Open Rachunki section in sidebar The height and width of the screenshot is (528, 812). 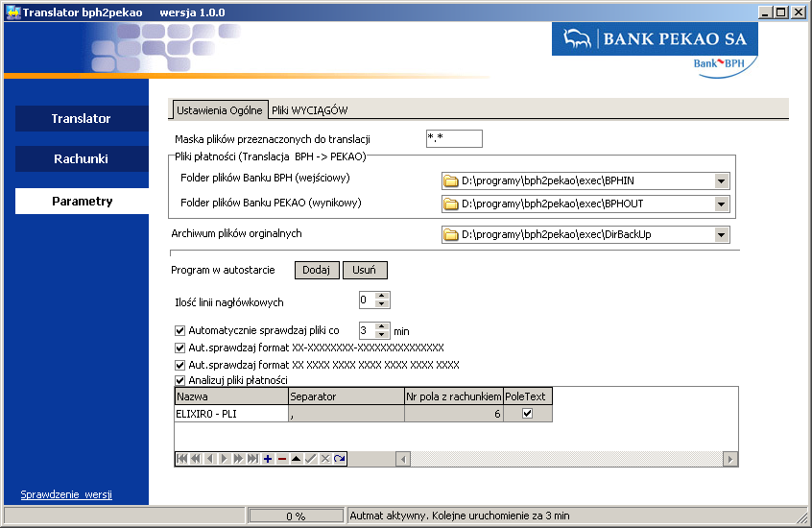(82, 158)
